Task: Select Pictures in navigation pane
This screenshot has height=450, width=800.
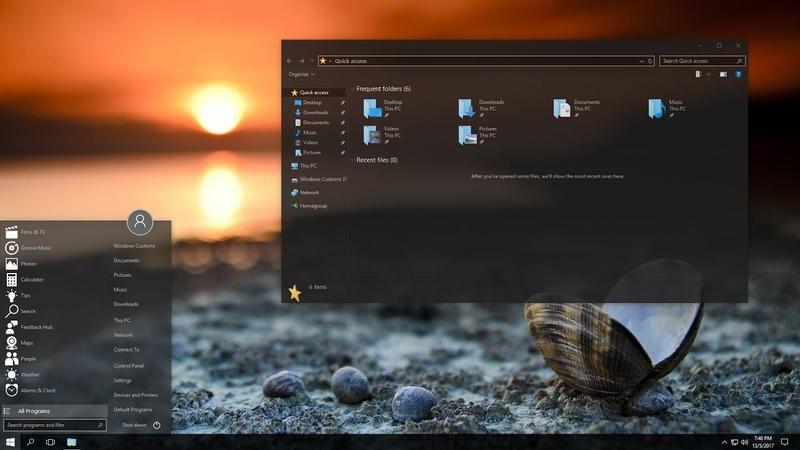Action: (314, 153)
